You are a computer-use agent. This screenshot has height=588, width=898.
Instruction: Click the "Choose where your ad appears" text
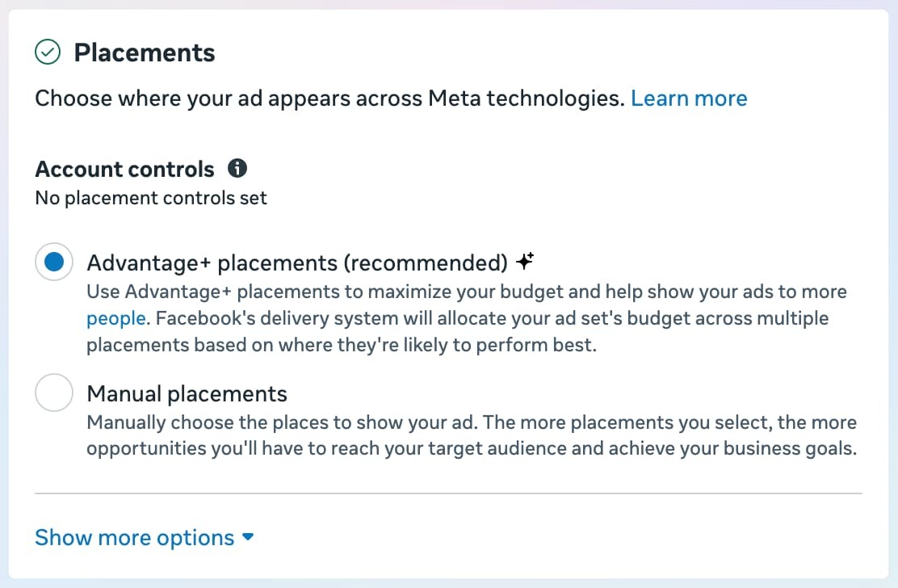(329, 99)
